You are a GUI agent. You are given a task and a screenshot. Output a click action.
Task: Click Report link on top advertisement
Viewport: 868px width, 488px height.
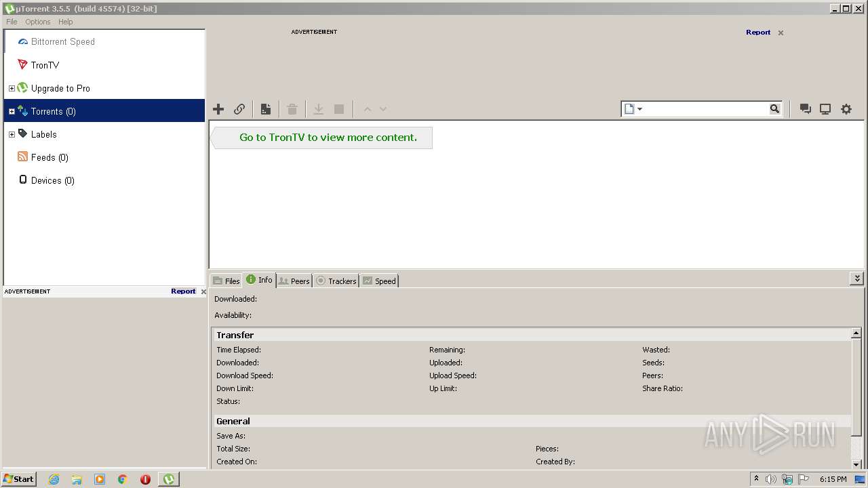click(758, 33)
